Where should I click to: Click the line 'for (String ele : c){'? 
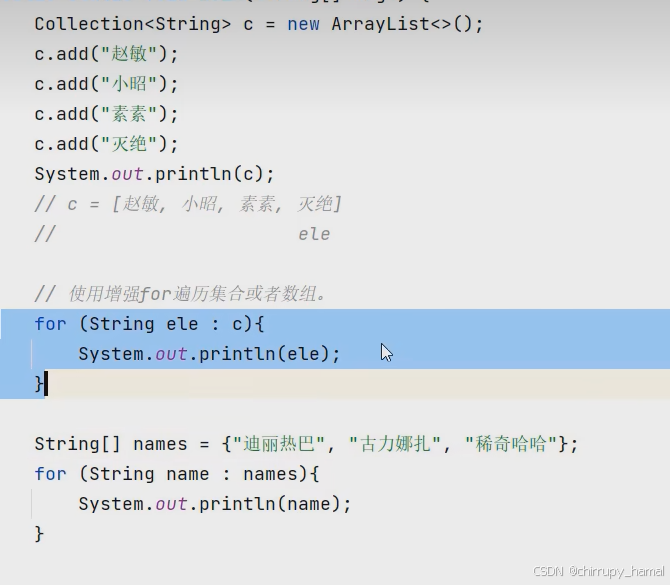coord(150,324)
